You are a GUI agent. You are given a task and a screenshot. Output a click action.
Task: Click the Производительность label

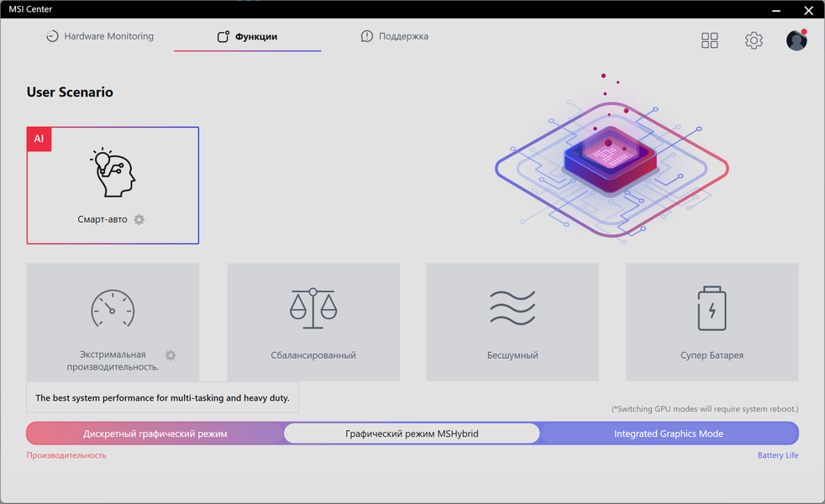click(66, 455)
